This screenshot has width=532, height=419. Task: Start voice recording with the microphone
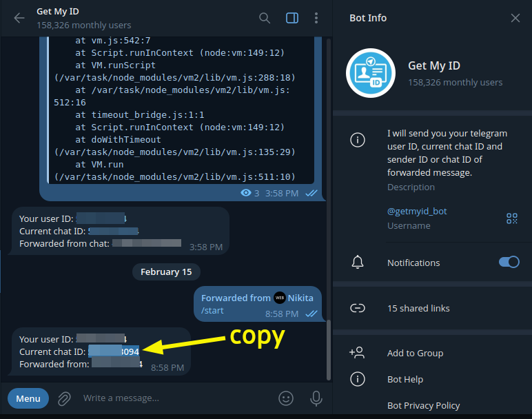point(316,398)
